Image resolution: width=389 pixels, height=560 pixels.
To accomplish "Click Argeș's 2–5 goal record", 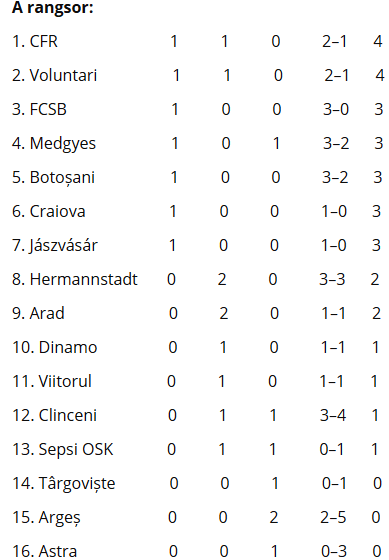I will point(333,518).
